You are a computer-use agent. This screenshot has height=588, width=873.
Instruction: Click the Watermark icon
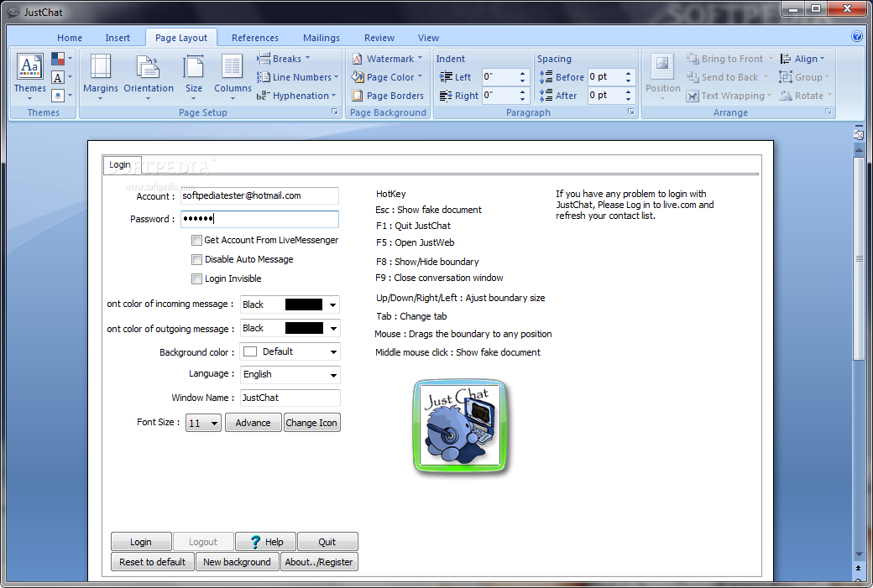pos(358,59)
